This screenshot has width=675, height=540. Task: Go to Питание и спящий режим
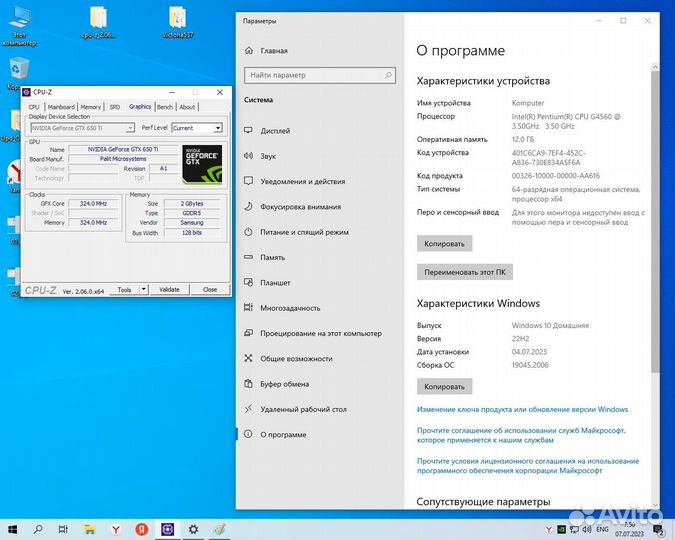304,232
